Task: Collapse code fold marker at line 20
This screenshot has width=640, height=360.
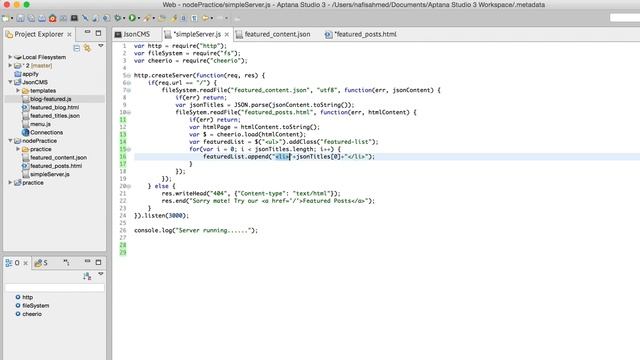Action: (x=129, y=186)
